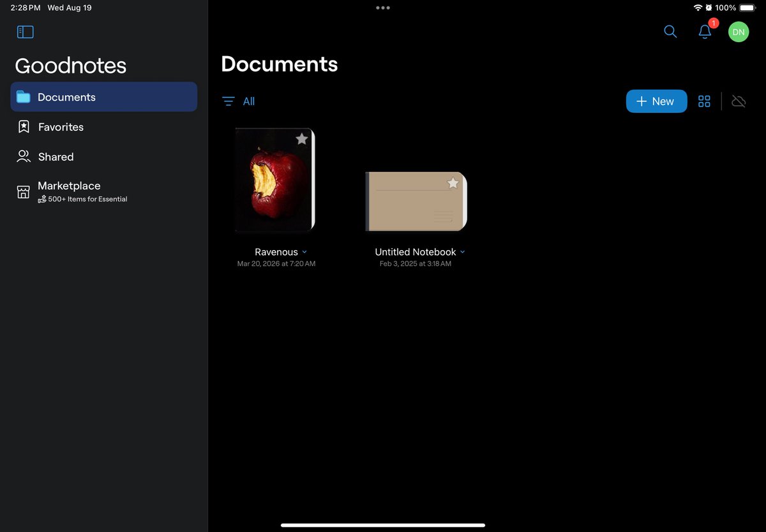Tap the three-dot multitasking indicator at top

tap(383, 8)
